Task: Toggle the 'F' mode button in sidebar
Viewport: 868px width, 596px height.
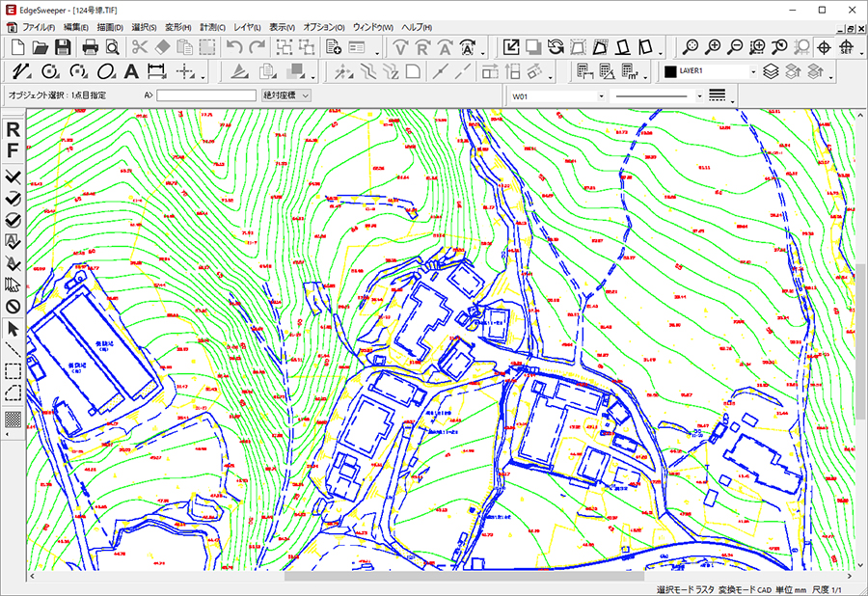Action: pyautogui.click(x=14, y=151)
